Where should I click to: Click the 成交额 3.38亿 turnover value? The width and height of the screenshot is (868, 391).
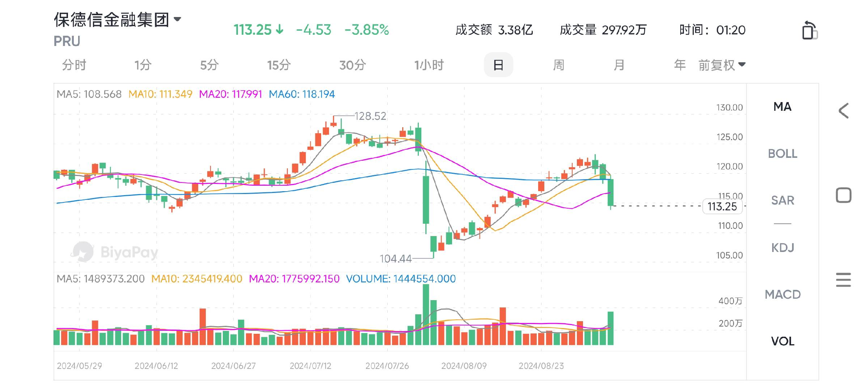[494, 30]
